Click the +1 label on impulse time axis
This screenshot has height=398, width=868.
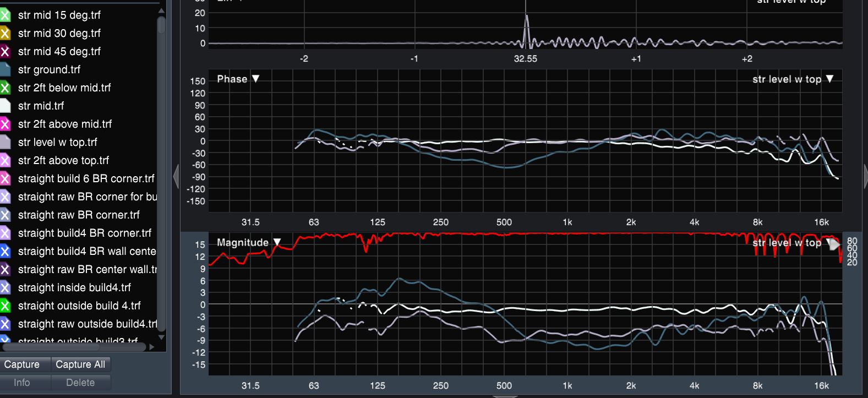coord(636,59)
